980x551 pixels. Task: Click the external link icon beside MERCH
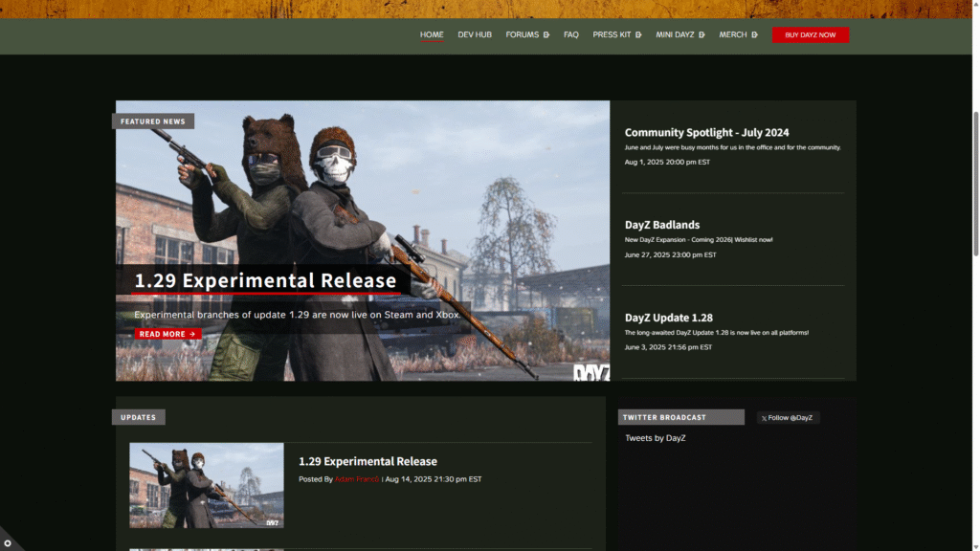click(754, 35)
